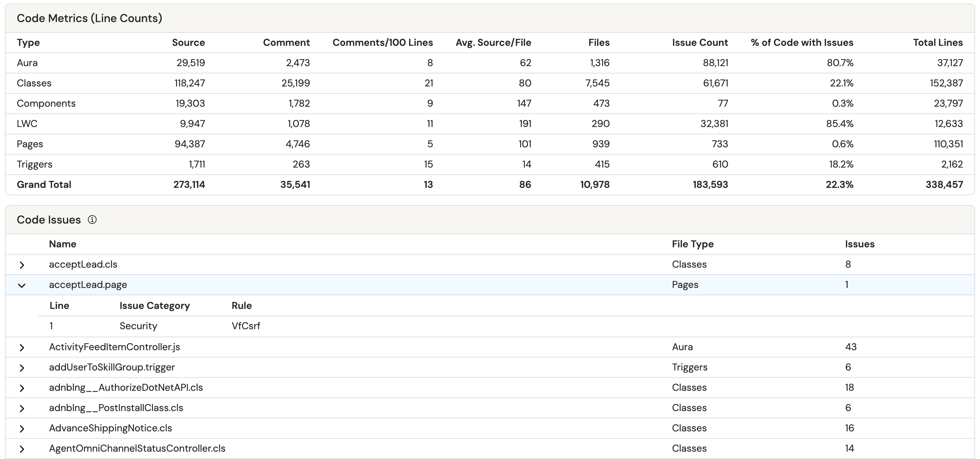
Task: Click the Source column header
Action: (x=188, y=43)
